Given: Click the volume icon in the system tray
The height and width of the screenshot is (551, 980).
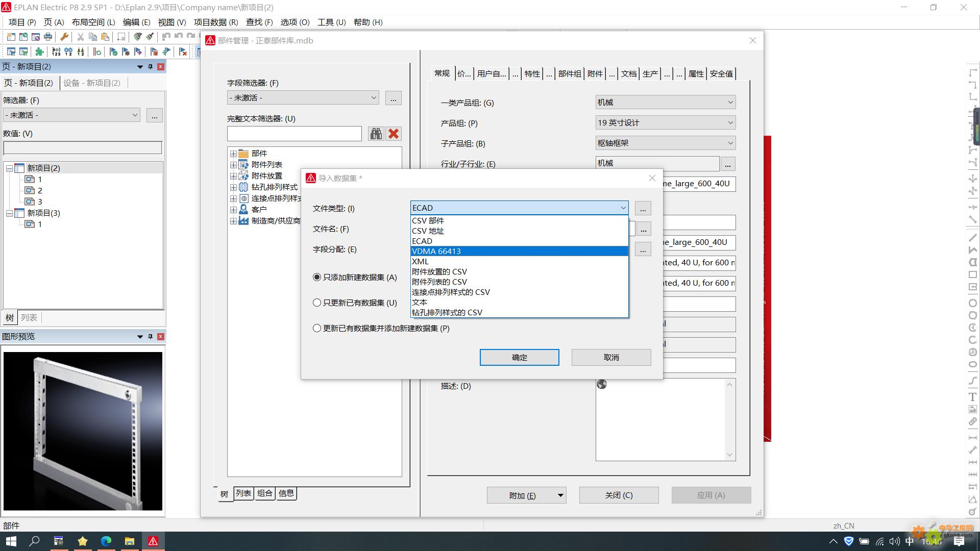Looking at the screenshot, I should coord(894,541).
